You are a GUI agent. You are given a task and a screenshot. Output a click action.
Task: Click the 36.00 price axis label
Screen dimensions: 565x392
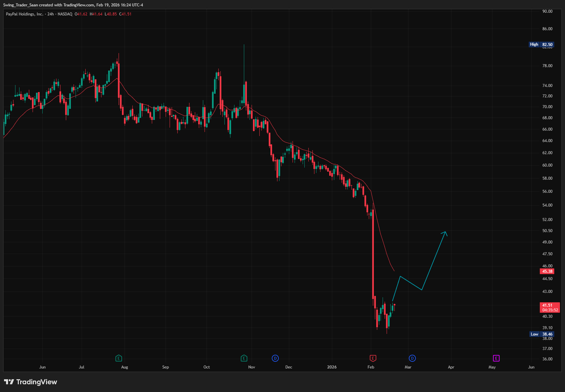click(x=547, y=359)
